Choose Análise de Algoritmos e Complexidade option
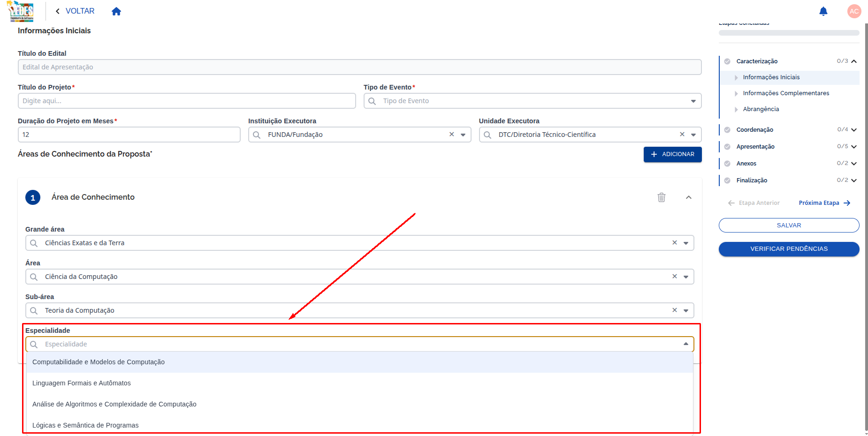868x436 pixels. click(360, 404)
